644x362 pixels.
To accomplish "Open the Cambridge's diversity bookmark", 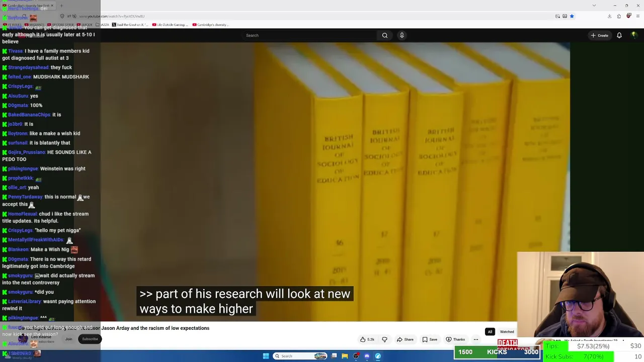I will (211, 25).
